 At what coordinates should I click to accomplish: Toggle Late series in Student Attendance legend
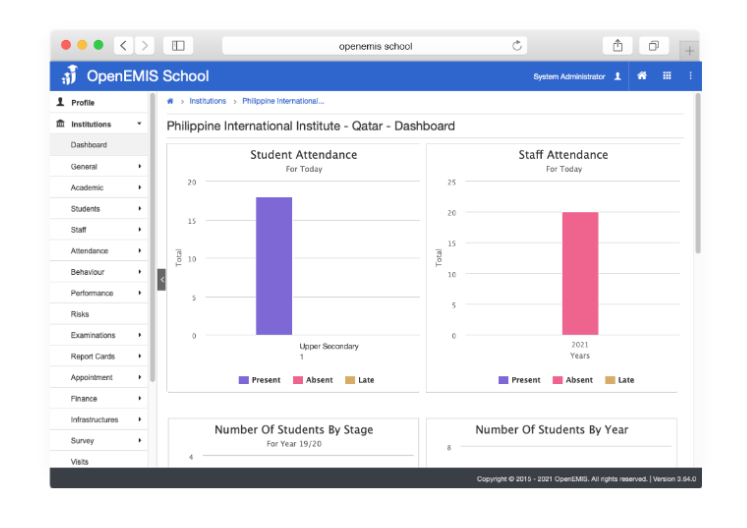tap(360, 380)
